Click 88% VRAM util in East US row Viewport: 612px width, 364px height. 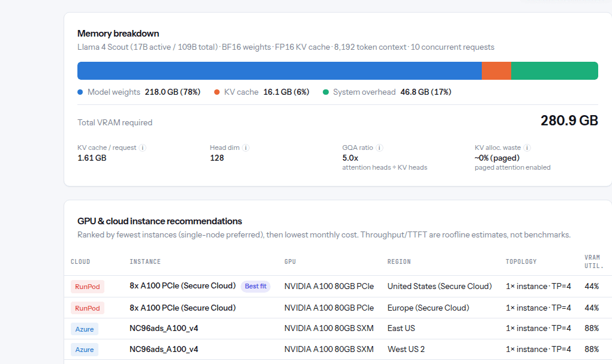tap(592, 329)
